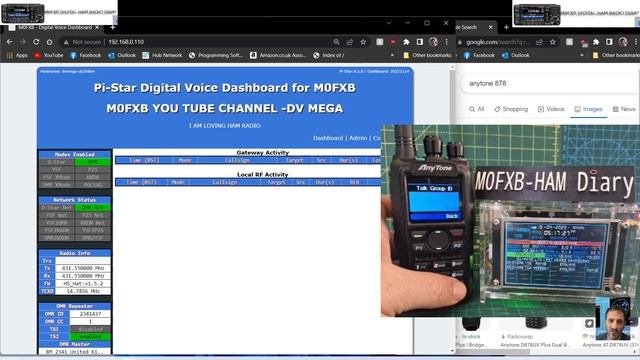The image size is (640, 360).
Task: Open a new tab in Google window
Action: tap(506, 27)
